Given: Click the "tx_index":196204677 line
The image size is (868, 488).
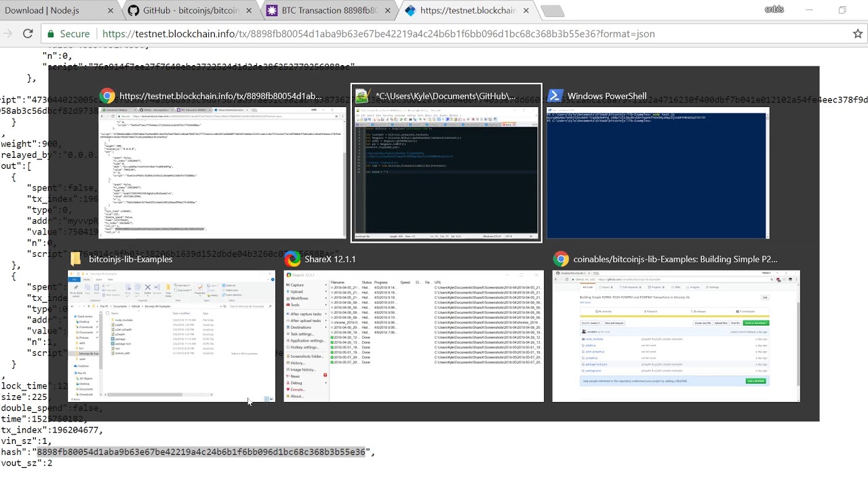Looking at the screenshot, I should point(52,430).
